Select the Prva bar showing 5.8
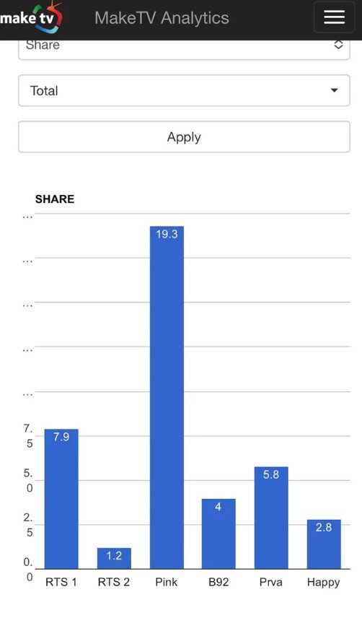 click(x=271, y=518)
